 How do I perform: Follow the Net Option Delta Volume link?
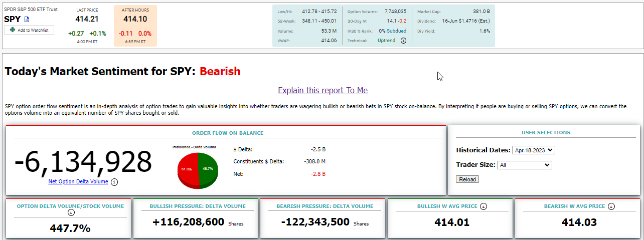coord(78,181)
